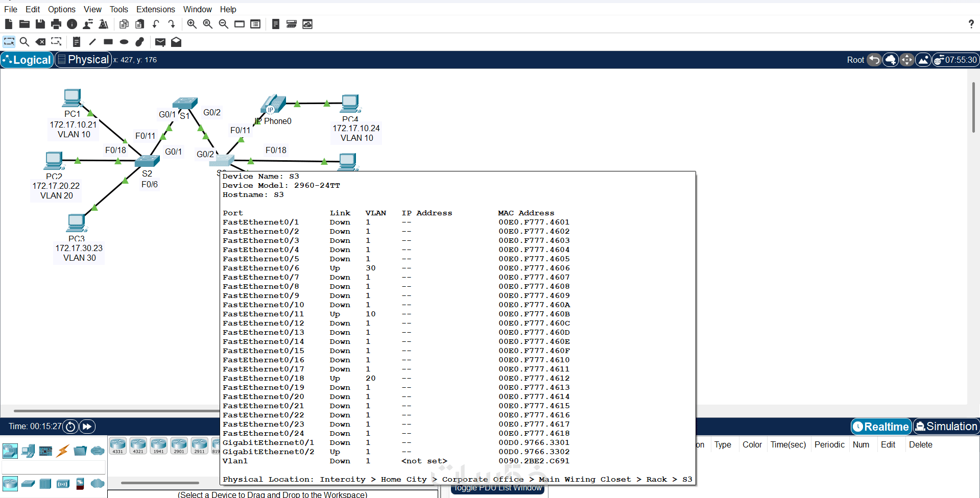This screenshot has height=498, width=980.
Task: Click the help question mark icon
Action: [971, 24]
